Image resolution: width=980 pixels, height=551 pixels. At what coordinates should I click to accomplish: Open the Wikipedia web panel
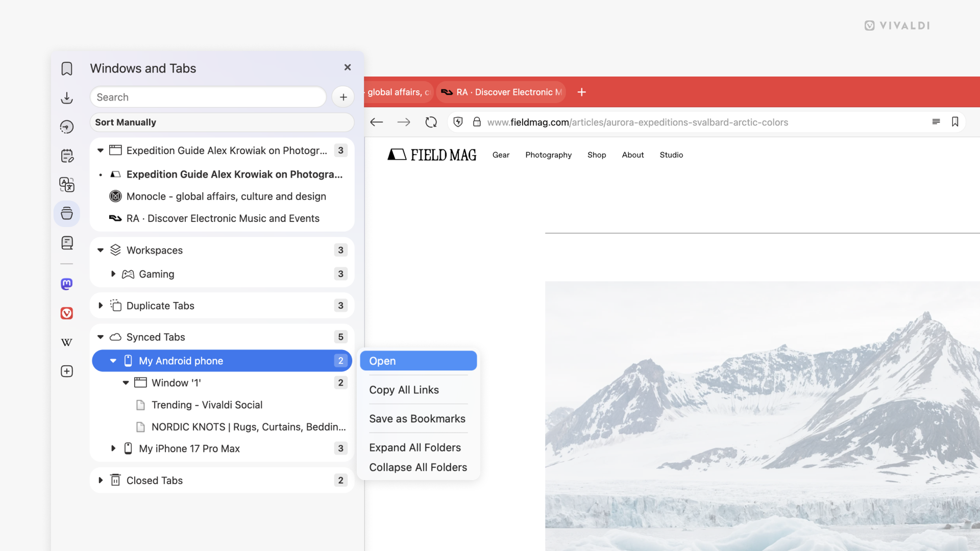(66, 342)
